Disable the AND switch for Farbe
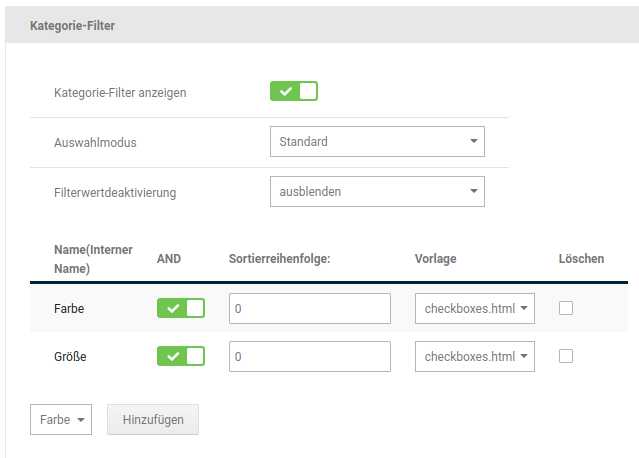This screenshot has height=458, width=639. (x=181, y=309)
